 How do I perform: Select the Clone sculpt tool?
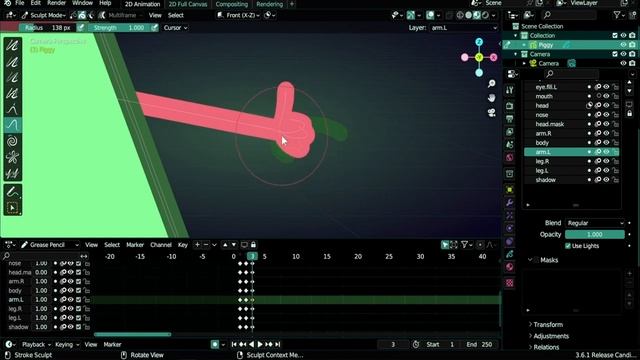click(13, 173)
